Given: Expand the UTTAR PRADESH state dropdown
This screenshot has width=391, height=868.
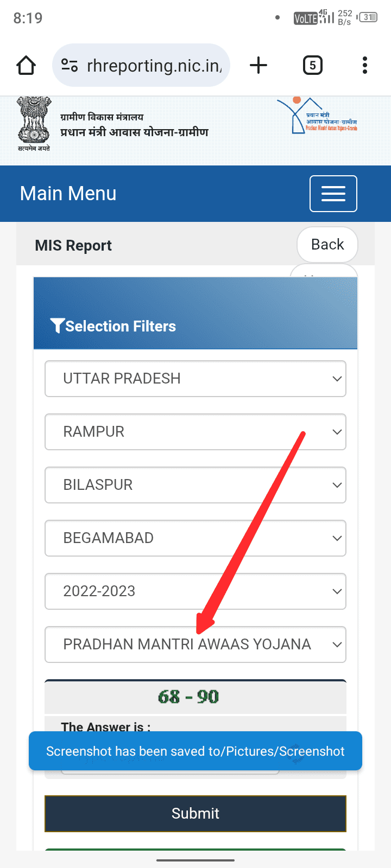Looking at the screenshot, I should pos(195,379).
